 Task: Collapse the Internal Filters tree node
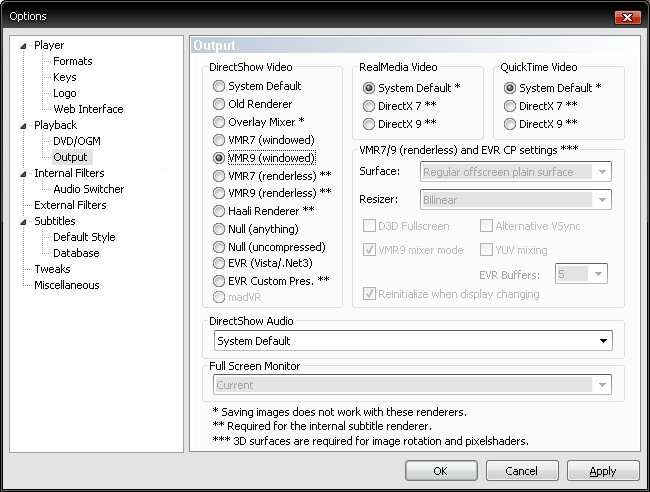coord(23,174)
